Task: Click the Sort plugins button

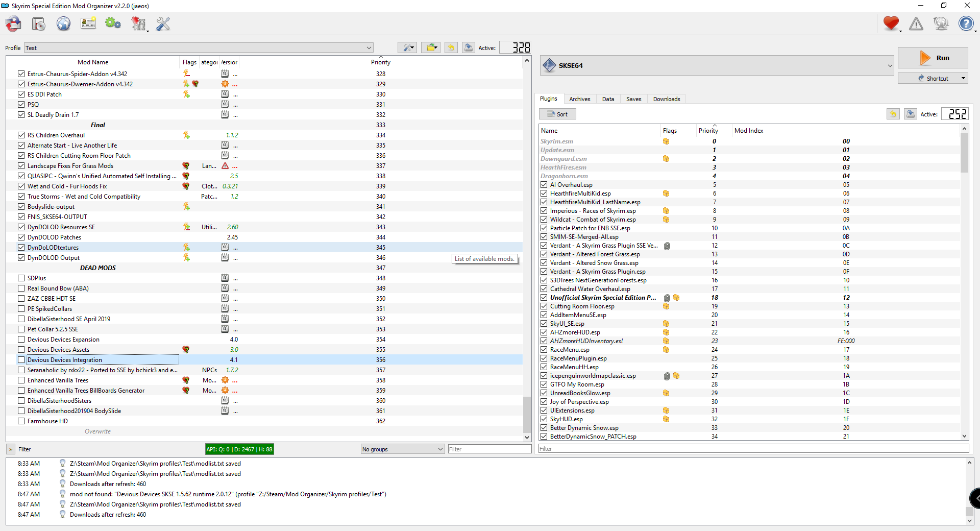Action: [x=557, y=114]
